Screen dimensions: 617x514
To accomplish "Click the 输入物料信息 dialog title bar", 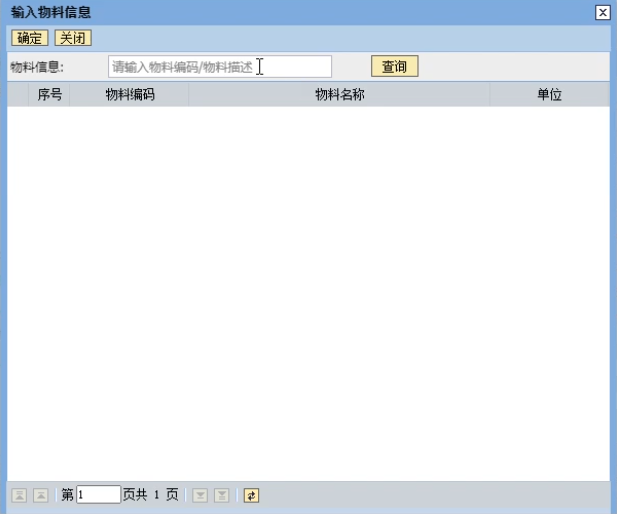I will (300, 12).
